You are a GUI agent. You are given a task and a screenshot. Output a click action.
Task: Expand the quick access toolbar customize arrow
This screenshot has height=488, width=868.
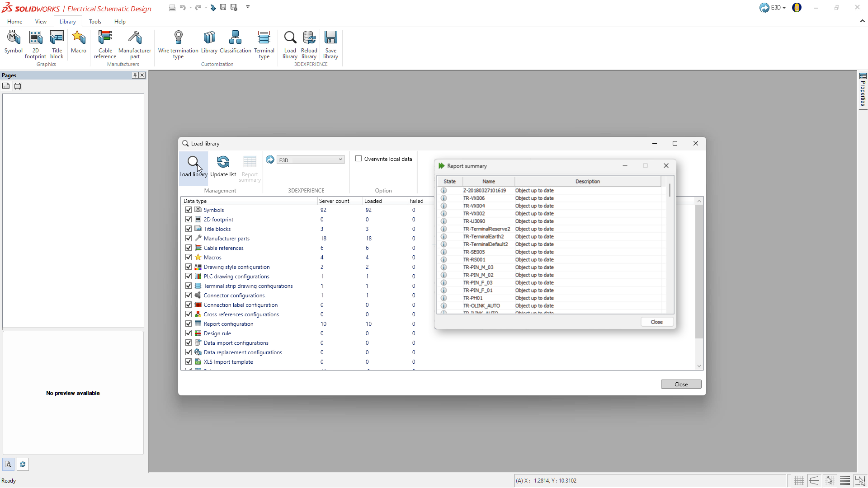(248, 7)
